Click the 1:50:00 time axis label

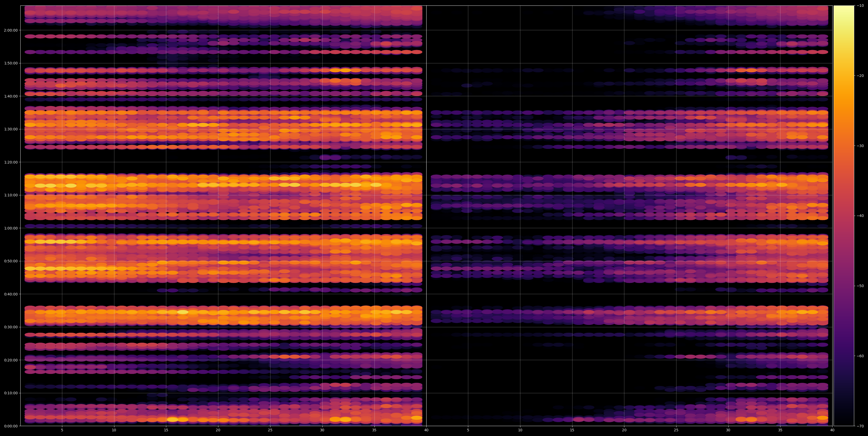[10, 63]
